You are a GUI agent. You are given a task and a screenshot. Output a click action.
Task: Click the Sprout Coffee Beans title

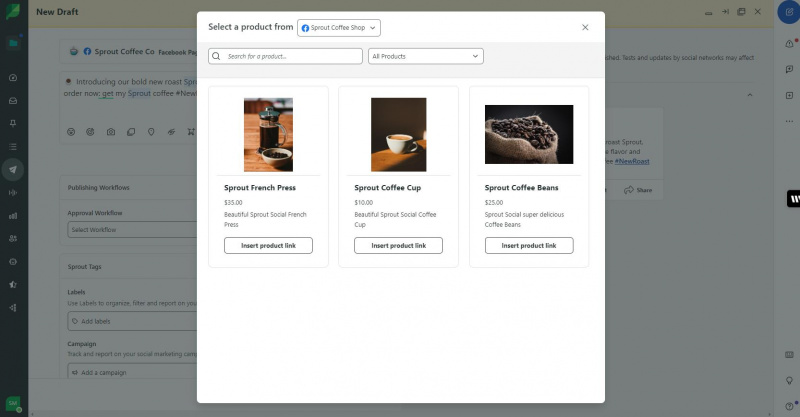click(521, 188)
